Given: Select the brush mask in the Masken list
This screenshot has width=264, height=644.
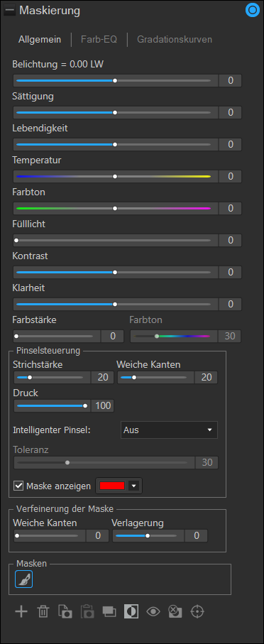Looking at the screenshot, I should 24,579.
